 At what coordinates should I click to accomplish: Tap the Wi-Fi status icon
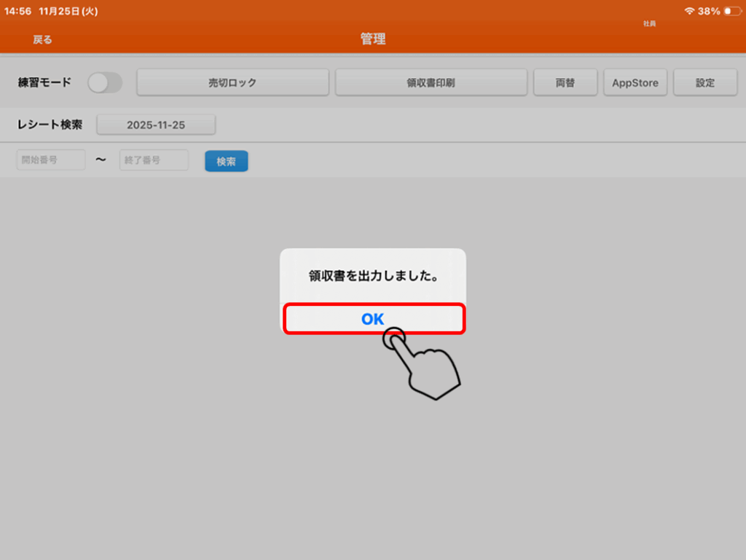[689, 11]
